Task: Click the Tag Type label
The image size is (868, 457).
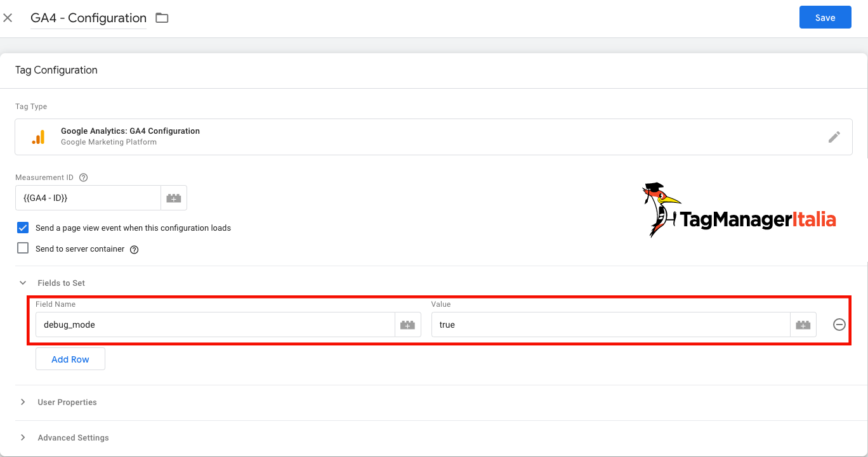Action: [x=31, y=106]
